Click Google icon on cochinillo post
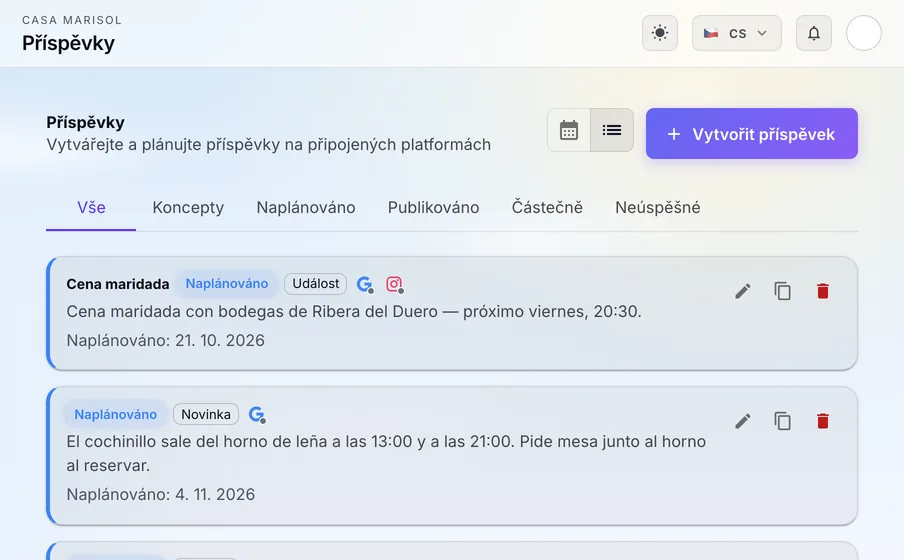904x560 pixels. point(257,415)
